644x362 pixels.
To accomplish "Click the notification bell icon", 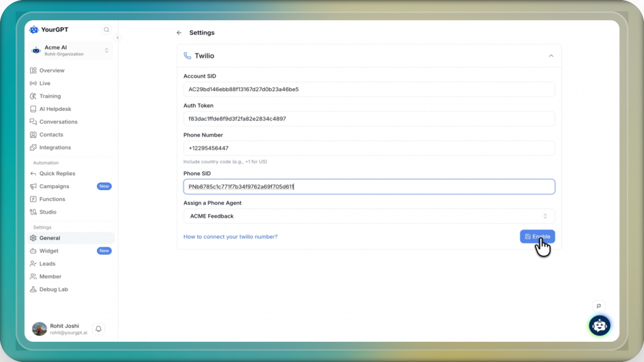I will 98,329.
